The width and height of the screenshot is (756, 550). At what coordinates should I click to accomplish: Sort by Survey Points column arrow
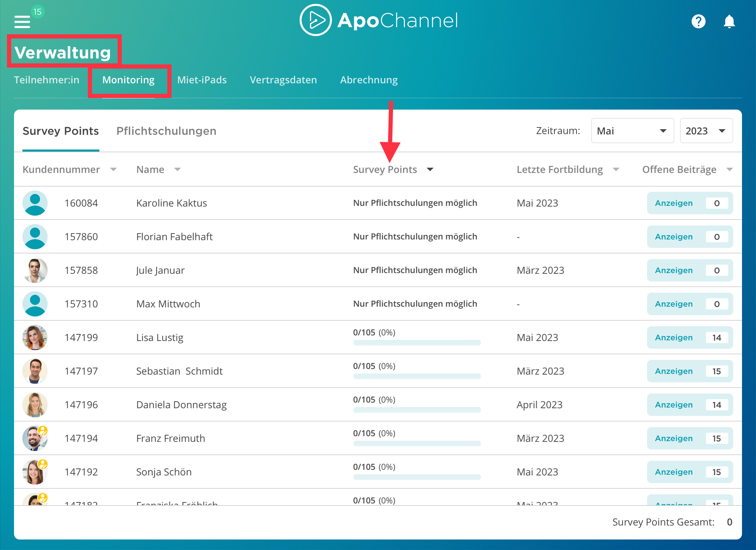[x=430, y=169]
